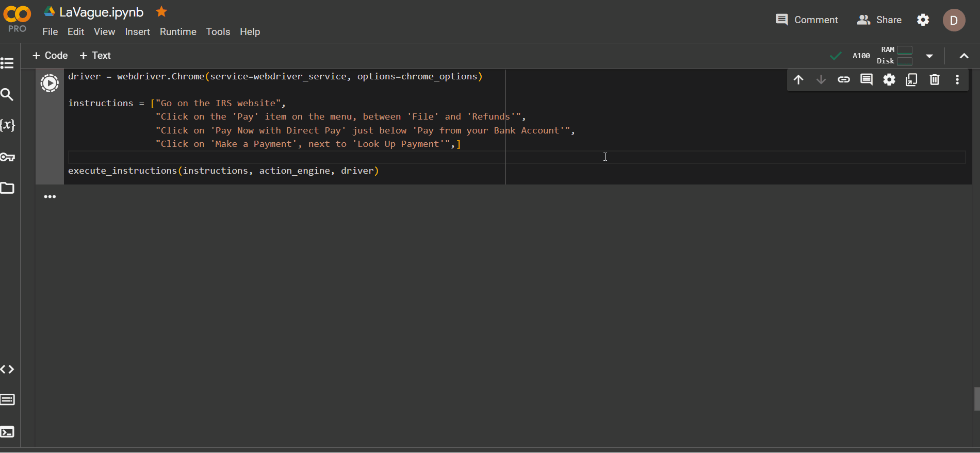Collapse the header with chevron up
This screenshot has height=453, width=980.
[964, 56]
